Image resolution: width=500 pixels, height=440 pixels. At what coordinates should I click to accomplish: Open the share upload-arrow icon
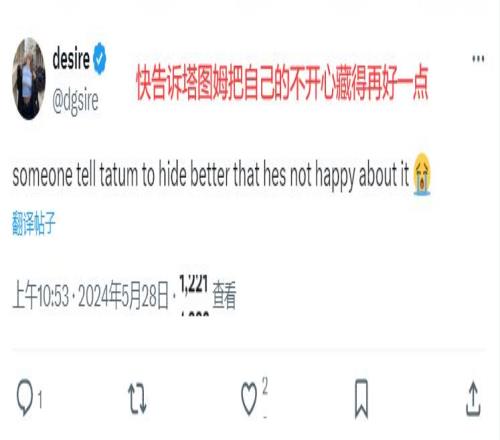[473, 399]
